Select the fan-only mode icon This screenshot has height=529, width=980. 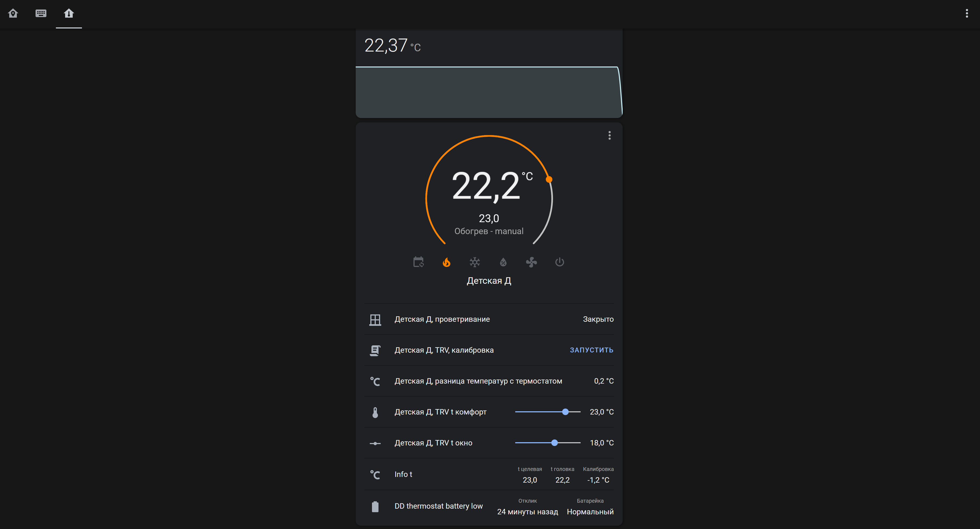531,262
